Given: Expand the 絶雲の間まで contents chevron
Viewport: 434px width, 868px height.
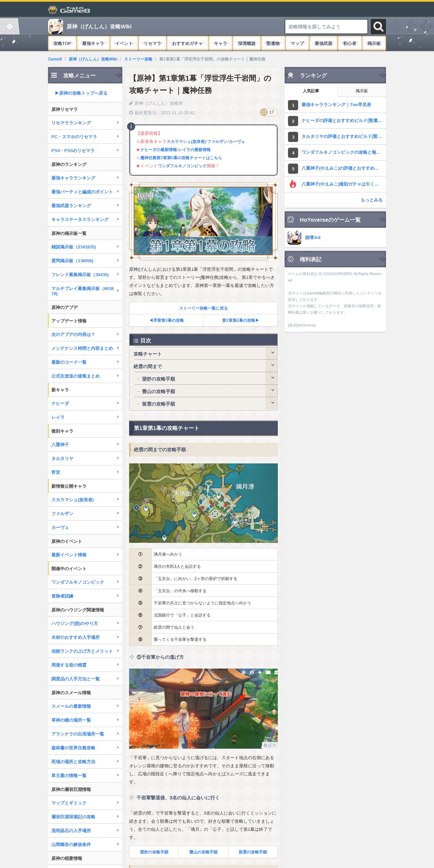Looking at the screenshot, I should click(x=272, y=365).
